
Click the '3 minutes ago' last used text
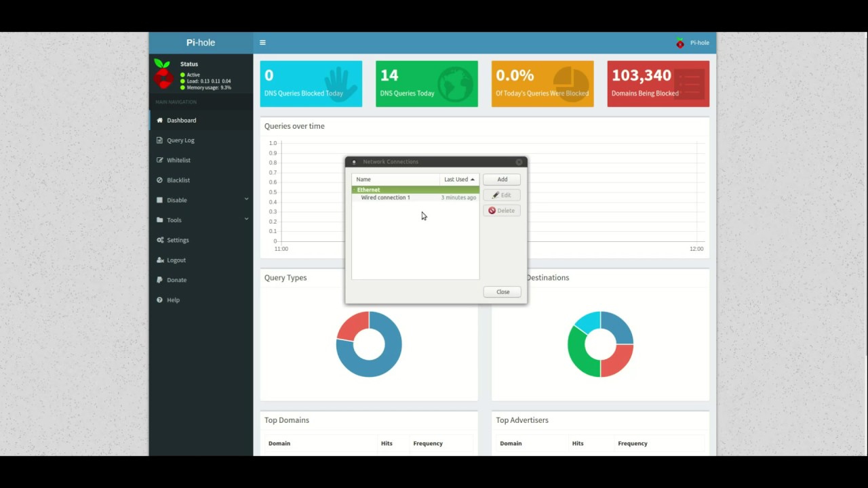pyautogui.click(x=458, y=198)
